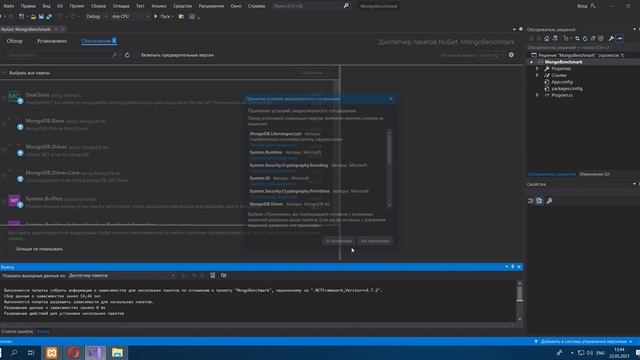Screen dimensions: 640x360
Task: Expand the Ссылки references node
Action: pos(537,76)
